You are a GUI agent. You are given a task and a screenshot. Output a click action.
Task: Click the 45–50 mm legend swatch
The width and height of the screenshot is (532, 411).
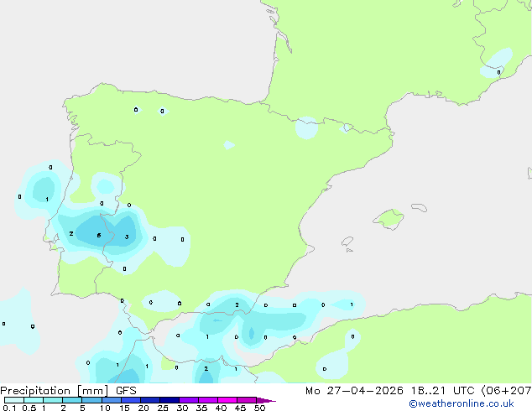(247, 400)
